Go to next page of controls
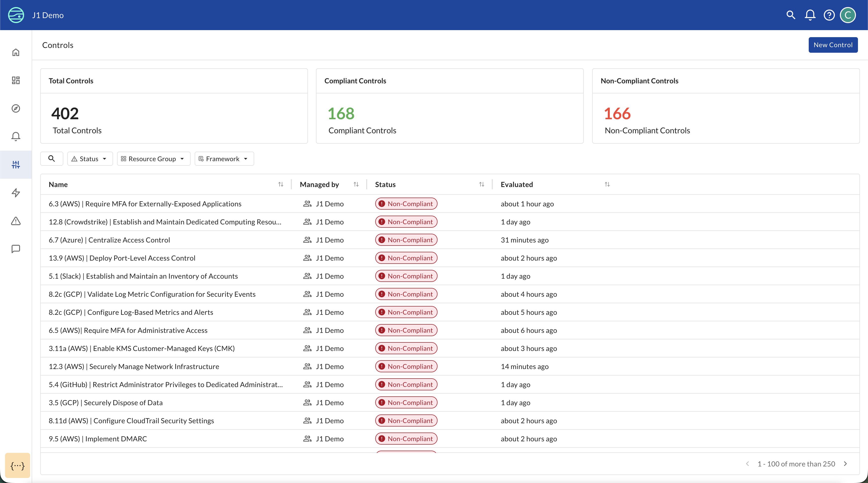The width and height of the screenshot is (868, 483). coord(846,464)
